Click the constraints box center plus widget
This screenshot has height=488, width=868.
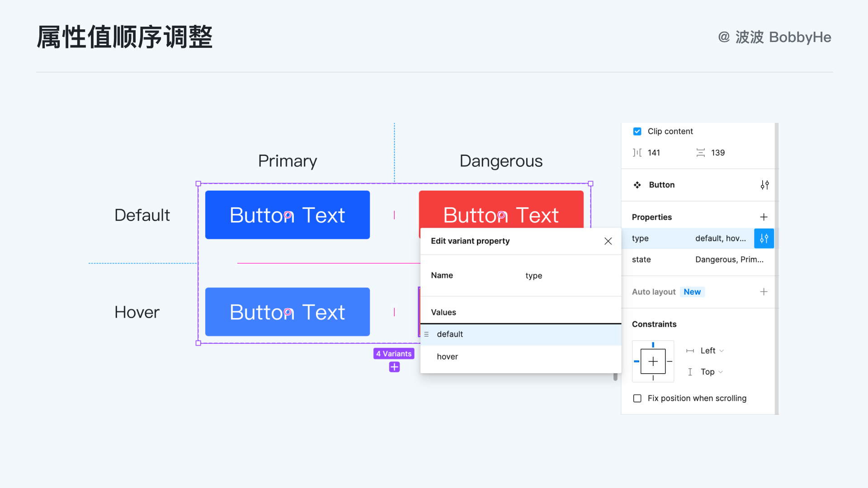[x=653, y=361]
